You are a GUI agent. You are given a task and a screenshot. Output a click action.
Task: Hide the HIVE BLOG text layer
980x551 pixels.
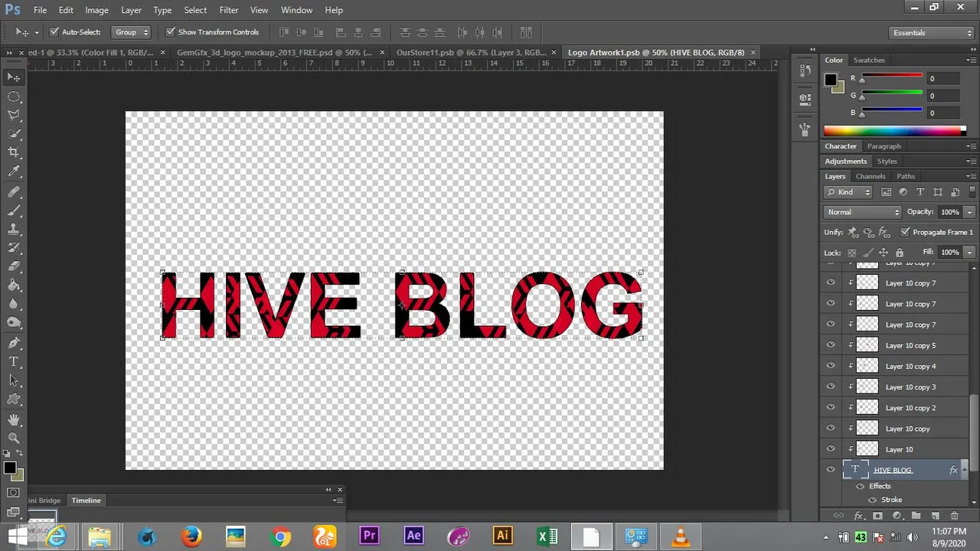tap(831, 470)
